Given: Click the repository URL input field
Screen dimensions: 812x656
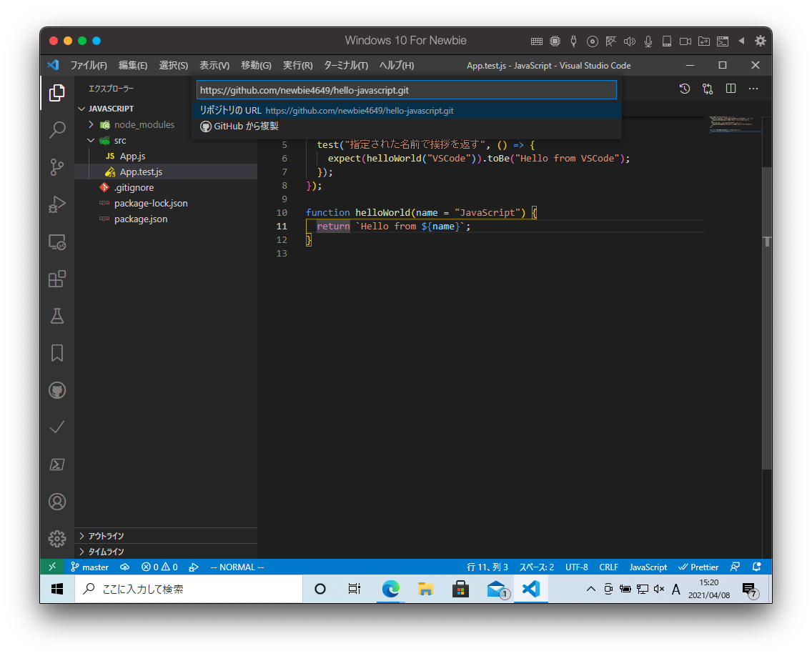Looking at the screenshot, I should [x=406, y=90].
